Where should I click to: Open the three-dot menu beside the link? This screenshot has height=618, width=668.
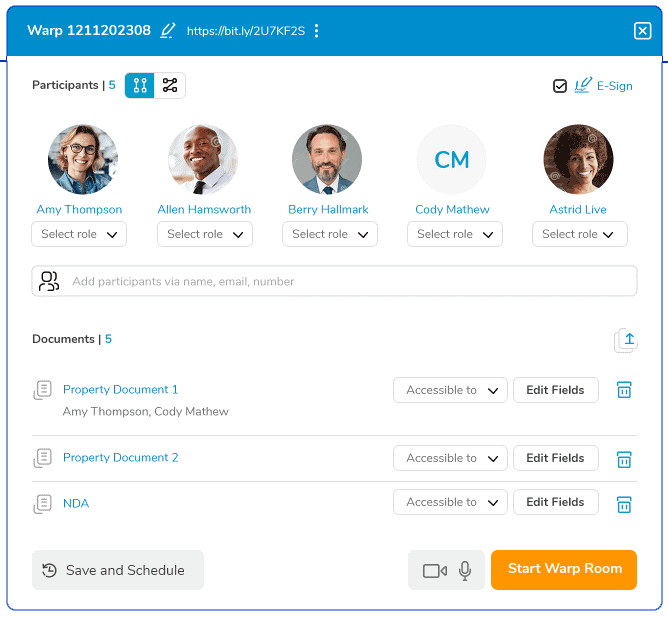coord(317,31)
